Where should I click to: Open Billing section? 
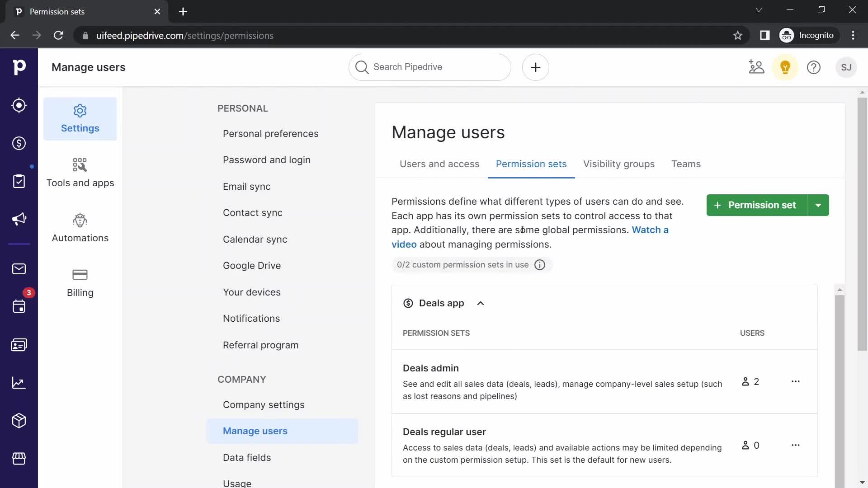tap(80, 282)
